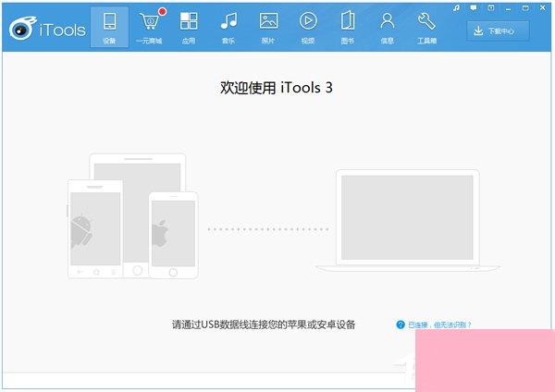Open the Device (设备) tab
This screenshot has height=392, width=555.
(x=109, y=27)
